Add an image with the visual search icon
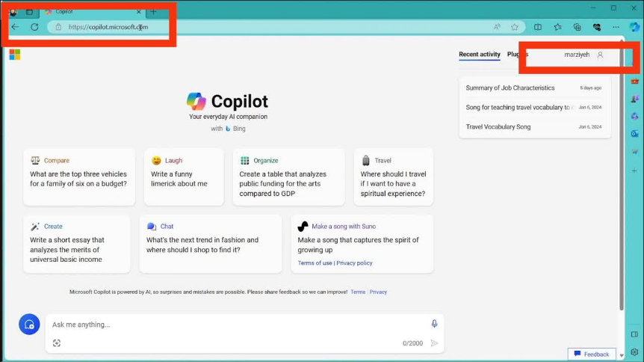 [x=57, y=343]
